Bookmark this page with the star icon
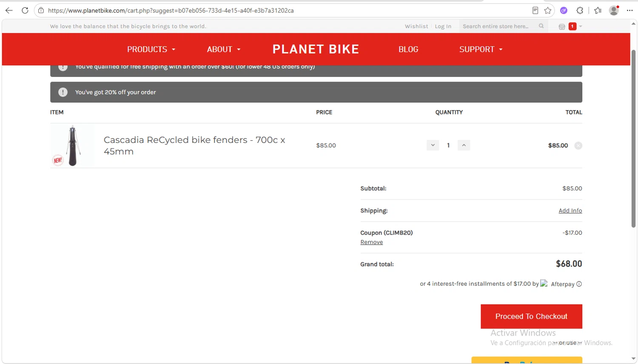Image resolution: width=638 pixels, height=364 pixels. click(x=548, y=11)
